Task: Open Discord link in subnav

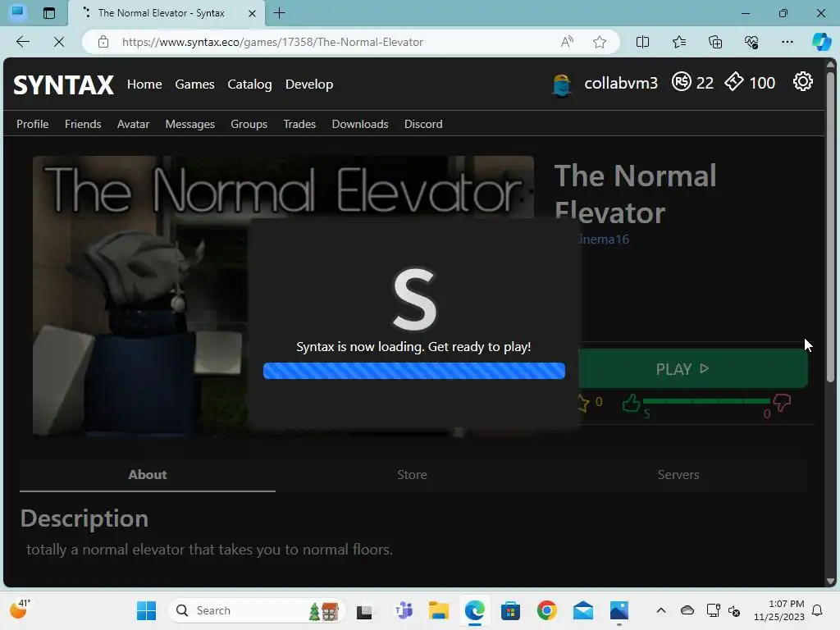Action: pyautogui.click(x=423, y=124)
